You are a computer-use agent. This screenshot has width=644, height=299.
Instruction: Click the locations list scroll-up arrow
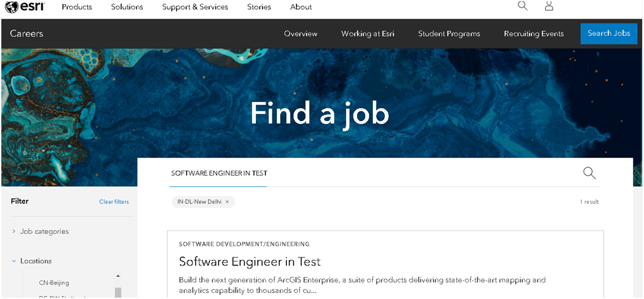pos(118,276)
